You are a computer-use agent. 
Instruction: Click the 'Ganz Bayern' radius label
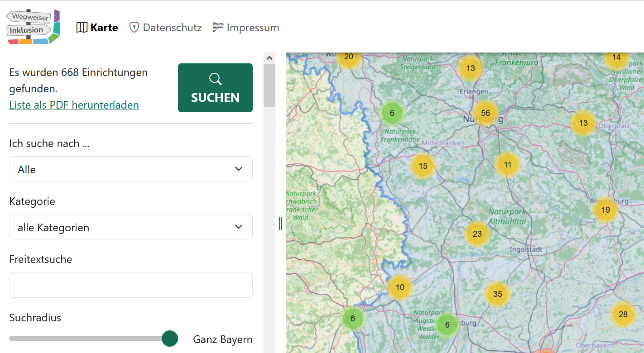[x=222, y=339]
